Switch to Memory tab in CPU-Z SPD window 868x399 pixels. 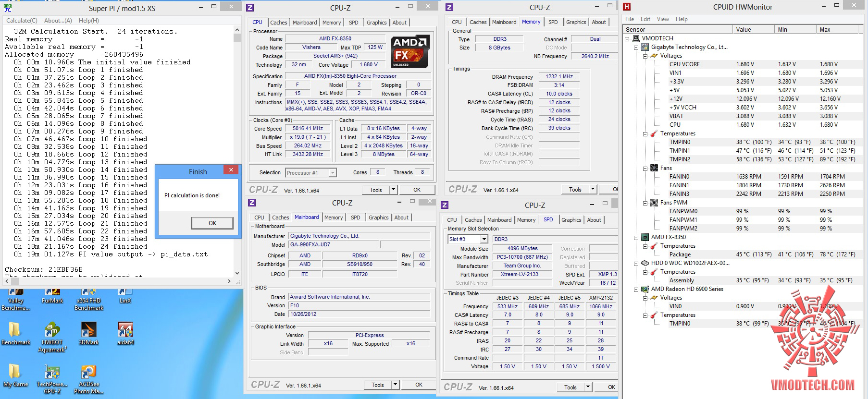(526, 220)
